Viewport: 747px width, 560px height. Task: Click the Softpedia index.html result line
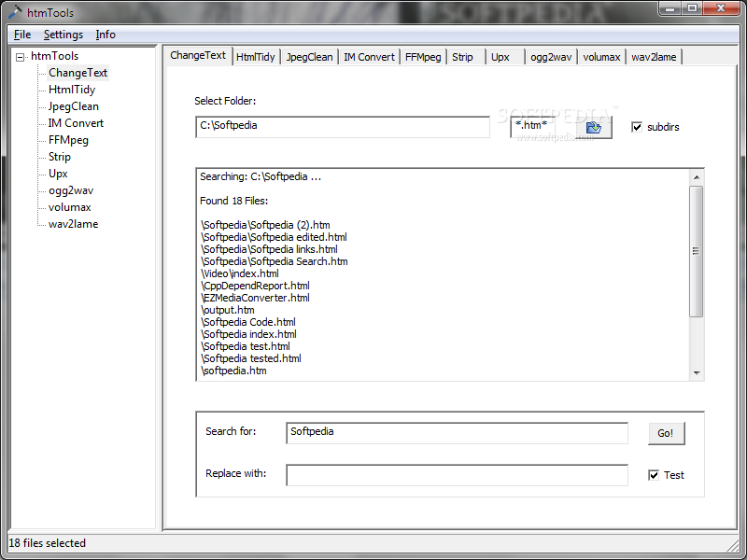[248, 334]
